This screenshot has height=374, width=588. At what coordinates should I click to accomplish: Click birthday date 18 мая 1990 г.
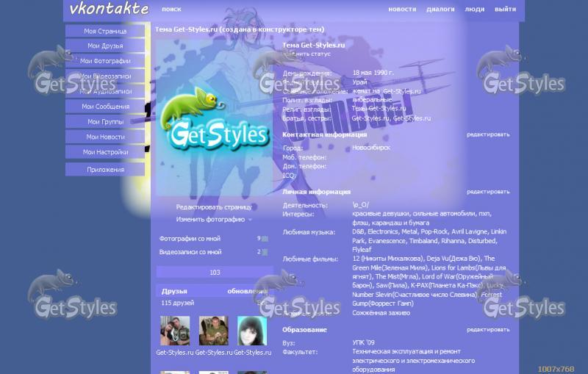(373, 73)
